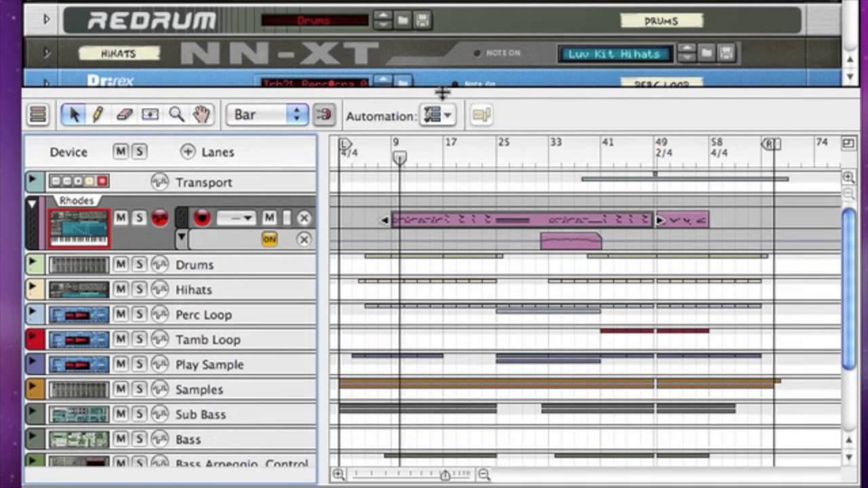Click the Hihats device icon
This screenshot has width=868, height=488.
[x=78, y=289]
